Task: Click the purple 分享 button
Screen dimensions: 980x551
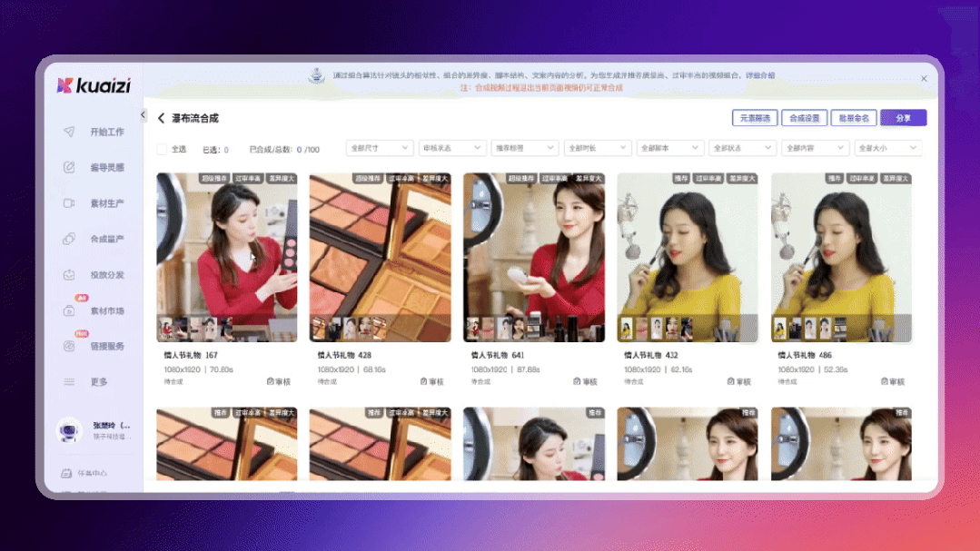Action: 903,118
